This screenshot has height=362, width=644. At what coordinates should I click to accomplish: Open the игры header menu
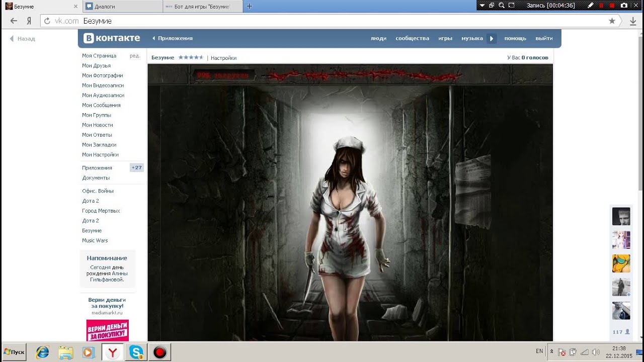coord(445,38)
